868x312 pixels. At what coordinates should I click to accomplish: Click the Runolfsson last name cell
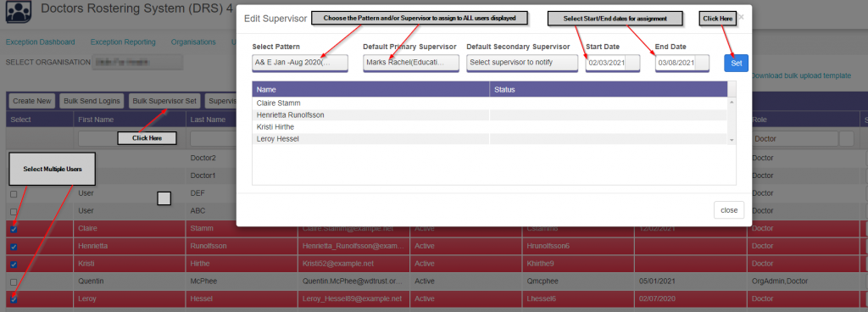242,246
